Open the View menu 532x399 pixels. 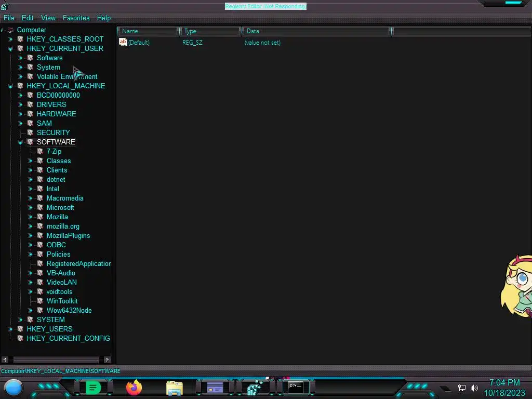[x=48, y=18]
